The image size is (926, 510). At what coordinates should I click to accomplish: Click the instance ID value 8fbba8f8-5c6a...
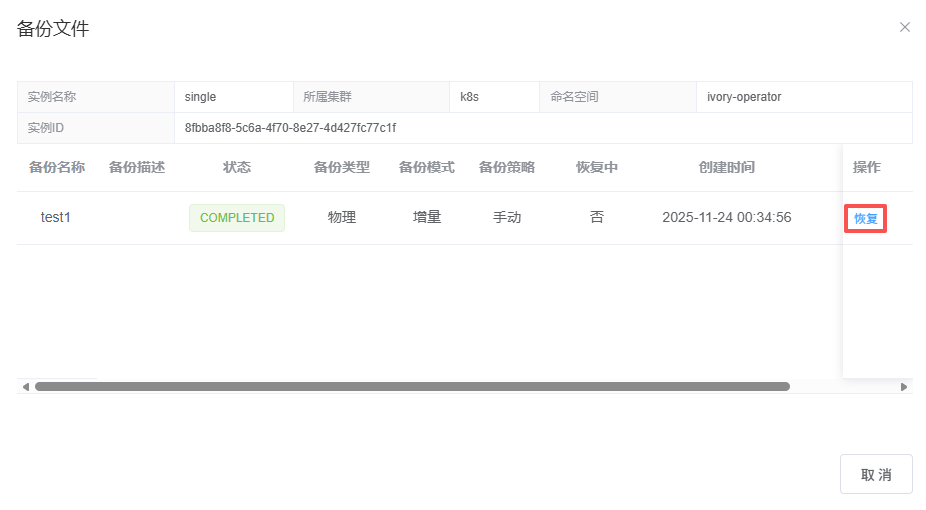click(x=290, y=128)
